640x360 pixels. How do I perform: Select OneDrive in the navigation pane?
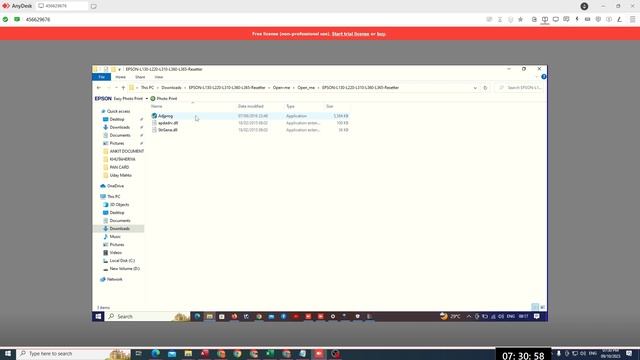point(112,186)
